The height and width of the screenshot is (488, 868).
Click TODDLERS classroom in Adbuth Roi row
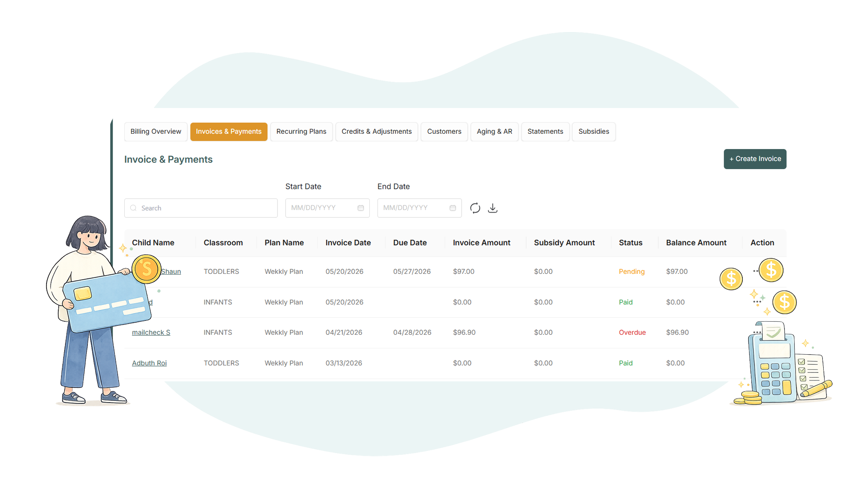pos(221,363)
